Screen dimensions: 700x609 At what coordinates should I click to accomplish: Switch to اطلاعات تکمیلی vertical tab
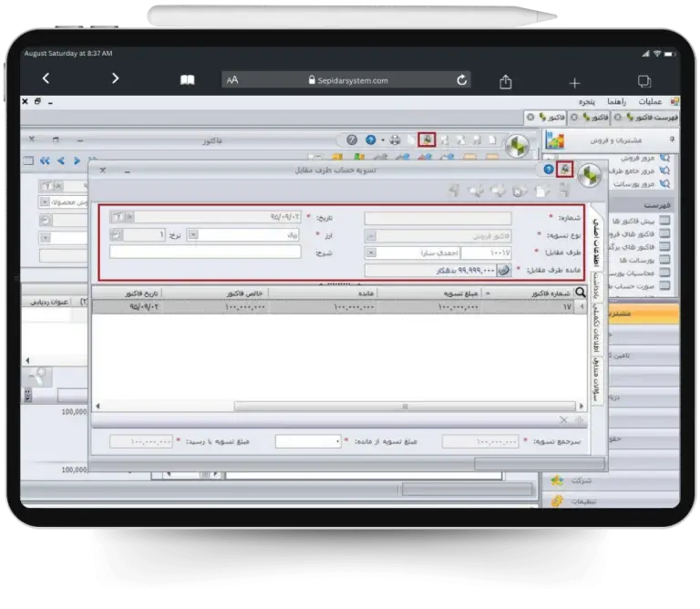pyautogui.click(x=596, y=328)
